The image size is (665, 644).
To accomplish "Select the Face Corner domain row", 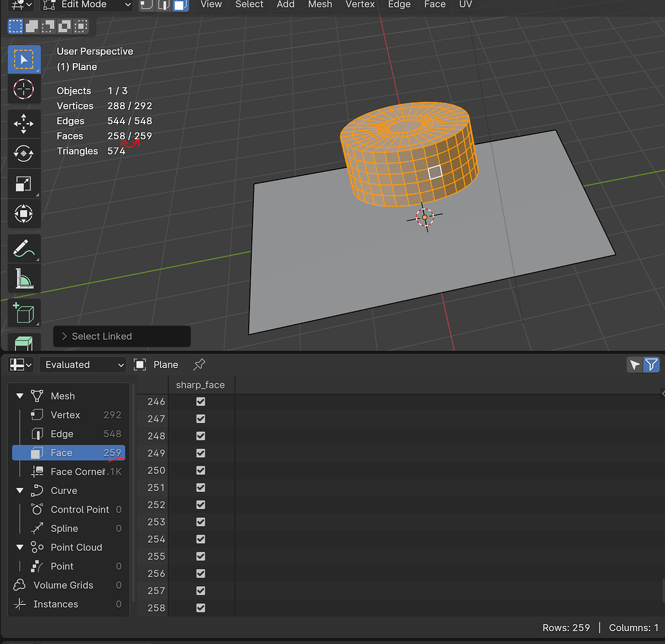I will pos(69,471).
